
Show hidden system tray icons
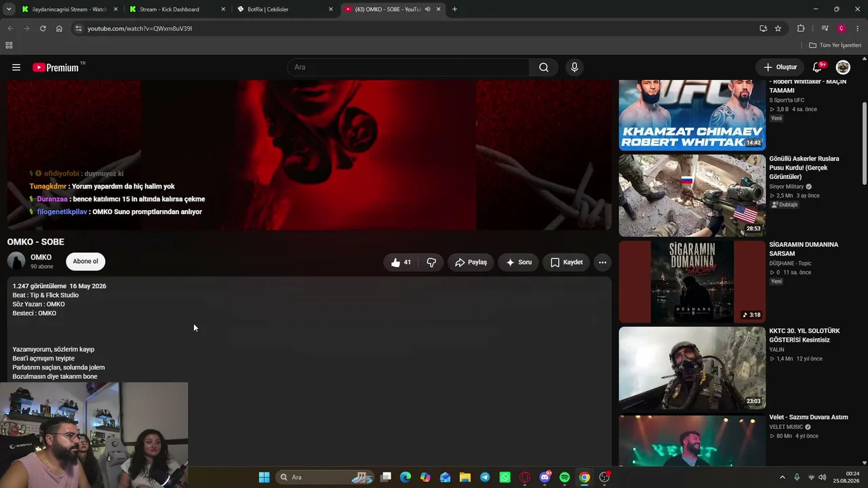(x=782, y=477)
